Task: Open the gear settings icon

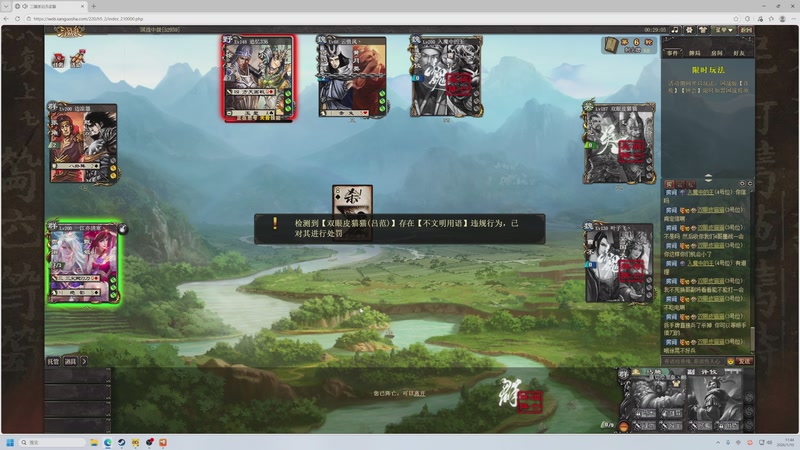Action: coord(689,30)
